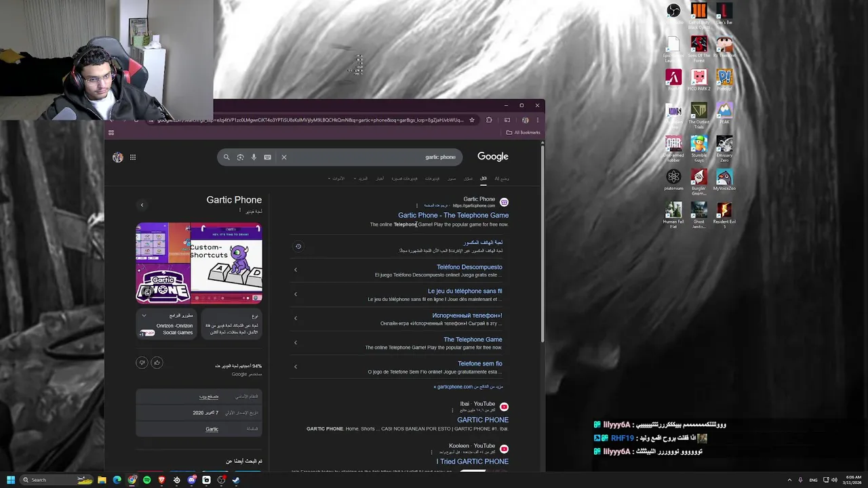Select the AI mode tab
Image resolution: width=868 pixels, height=488 pixels.
[502, 178]
